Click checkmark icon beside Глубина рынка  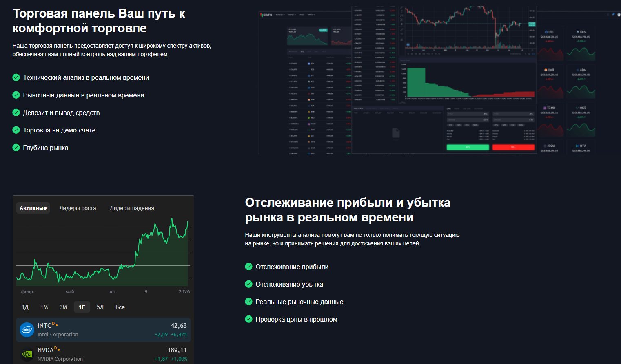[16, 148]
